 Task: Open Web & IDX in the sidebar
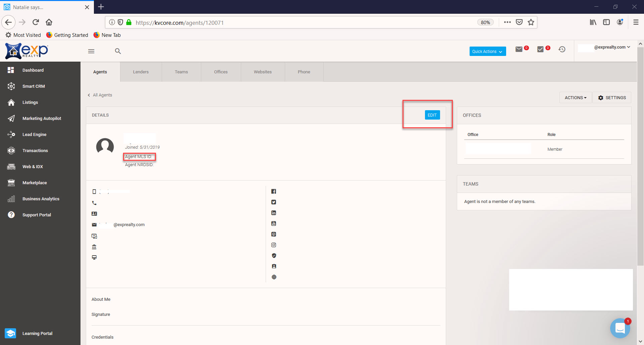point(40,166)
